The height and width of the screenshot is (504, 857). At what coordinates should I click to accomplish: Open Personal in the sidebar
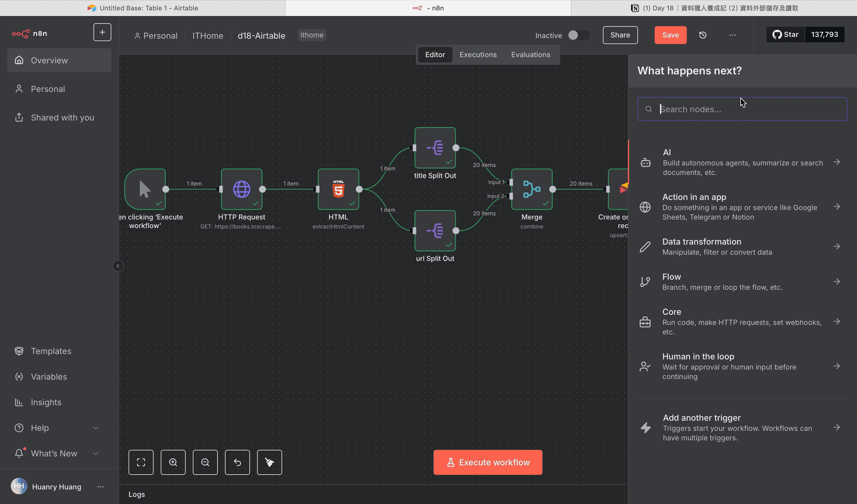59,89
